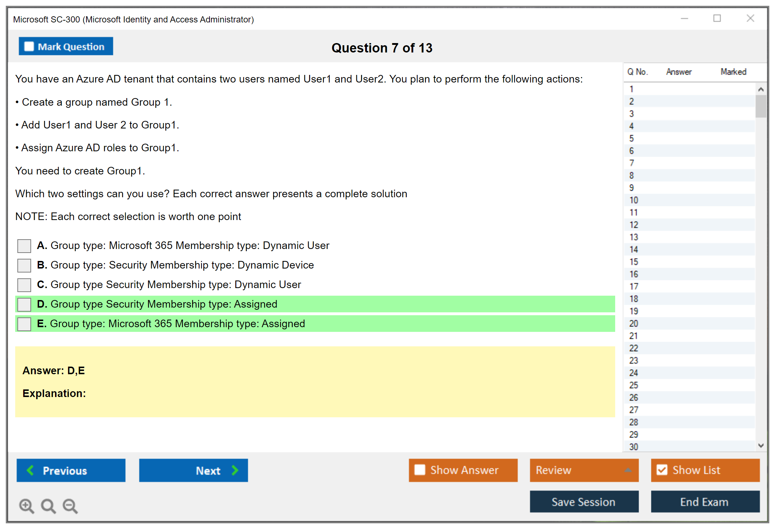This screenshot has height=532, width=778.
Task: Click the reset zoom magnifier icon
Action: (x=48, y=506)
